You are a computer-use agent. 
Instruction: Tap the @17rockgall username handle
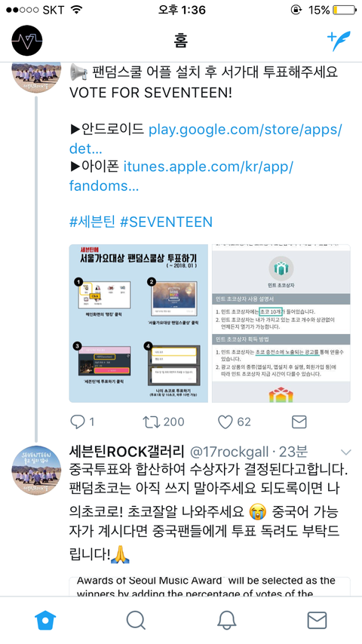pos(229,452)
